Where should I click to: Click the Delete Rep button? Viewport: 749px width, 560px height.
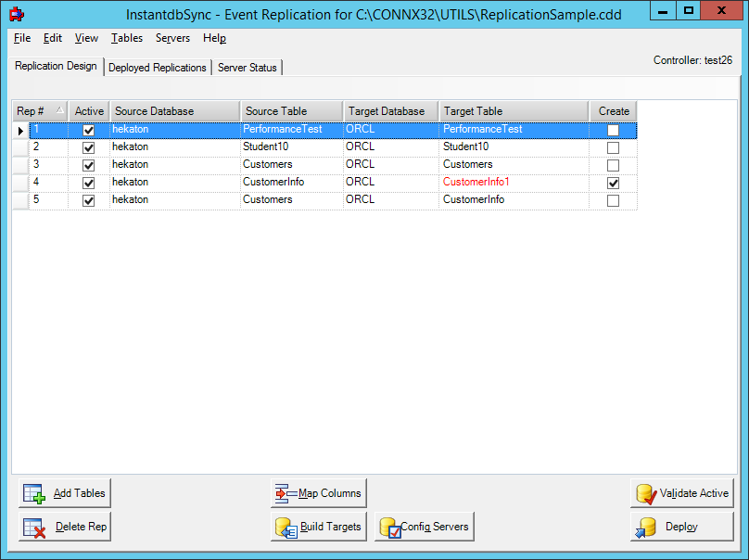(64, 526)
